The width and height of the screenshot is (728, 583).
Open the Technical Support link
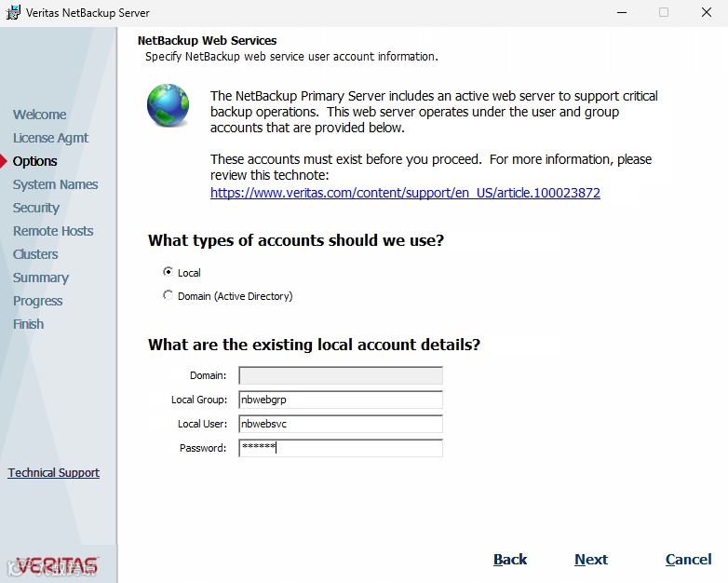pyautogui.click(x=53, y=472)
